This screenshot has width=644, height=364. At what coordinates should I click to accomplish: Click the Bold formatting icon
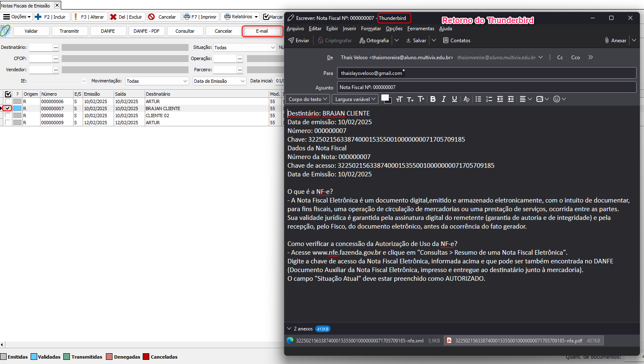click(x=433, y=99)
